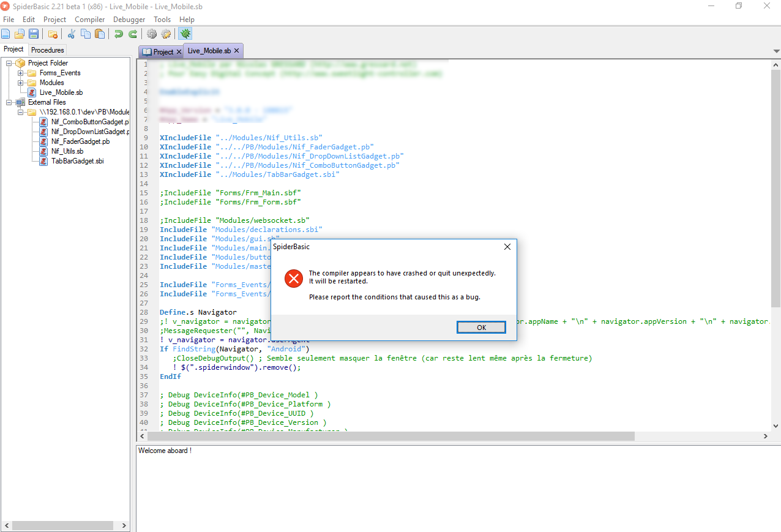Image resolution: width=781 pixels, height=532 pixels.
Task: Select Nif_Utils.sb in the project tree
Action: click(x=67, y=151)
